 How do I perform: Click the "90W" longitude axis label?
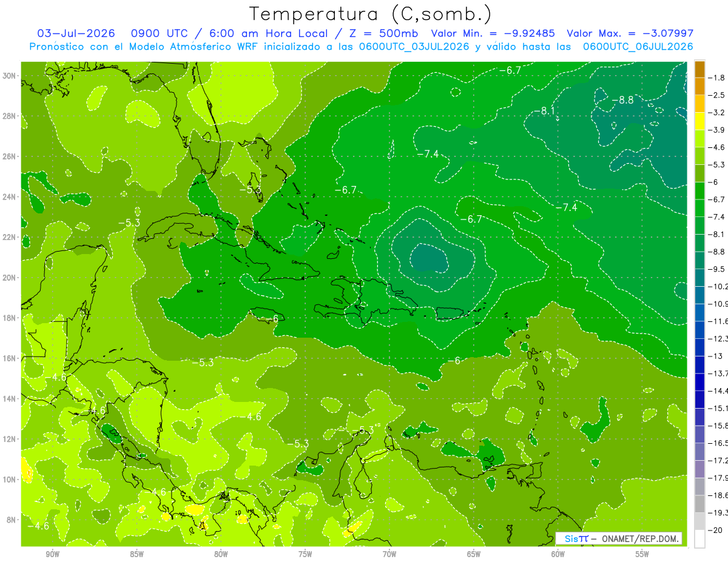click(x=52, y=554)
